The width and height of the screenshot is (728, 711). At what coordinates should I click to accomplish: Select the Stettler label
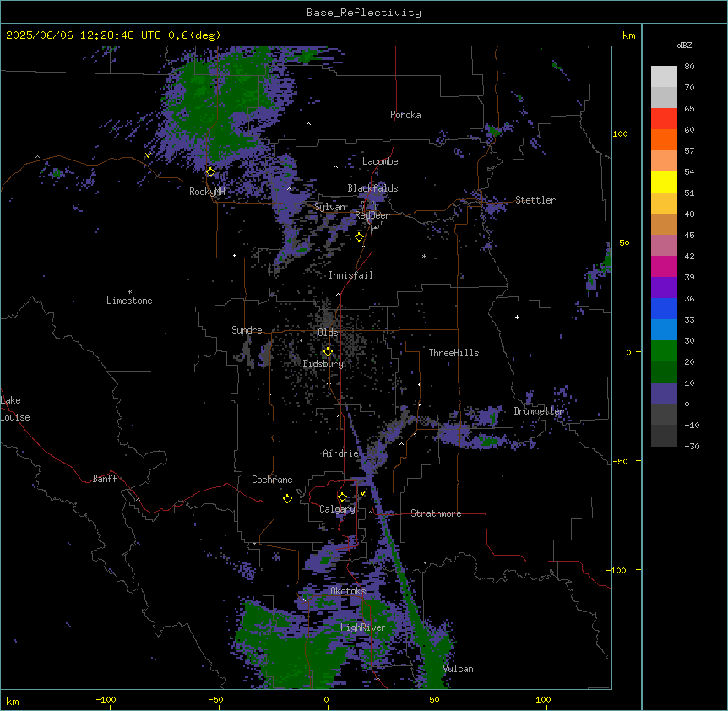pos(535,200)
